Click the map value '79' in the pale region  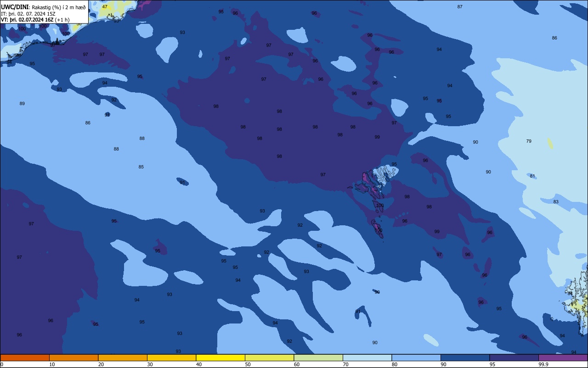click(529, 141)
